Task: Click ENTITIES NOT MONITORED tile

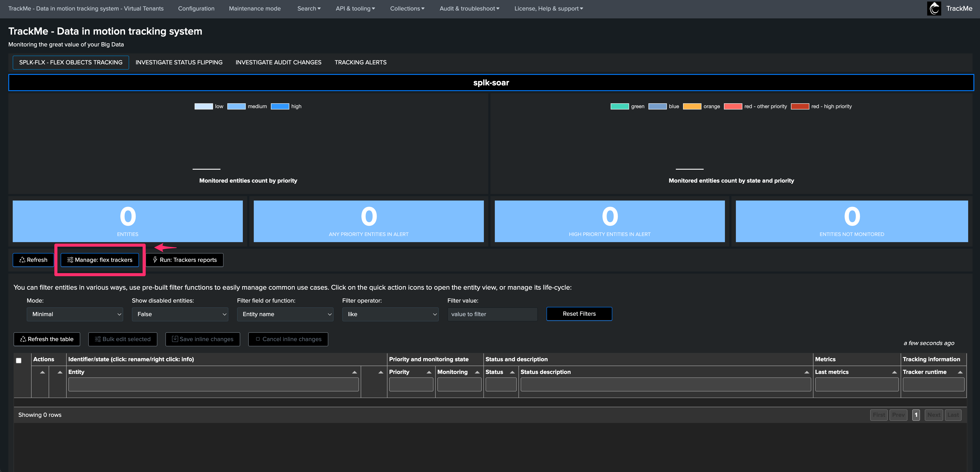Action: pos(852,221)
